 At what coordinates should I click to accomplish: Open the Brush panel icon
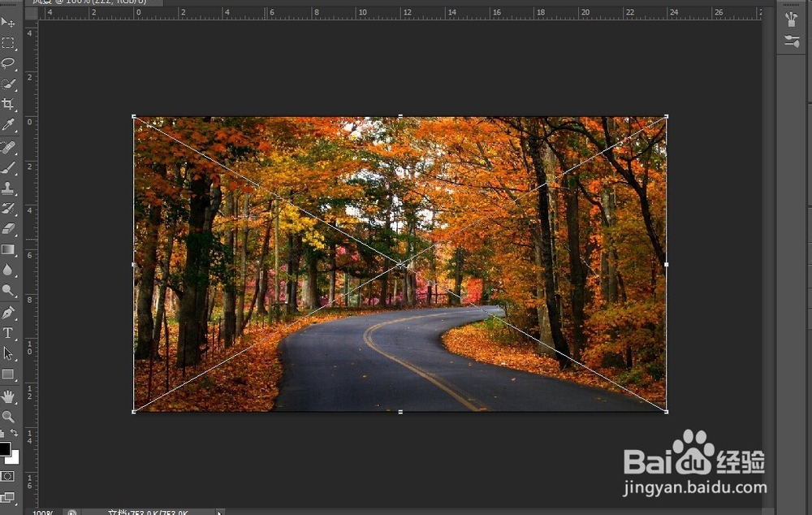click(791, 19)
